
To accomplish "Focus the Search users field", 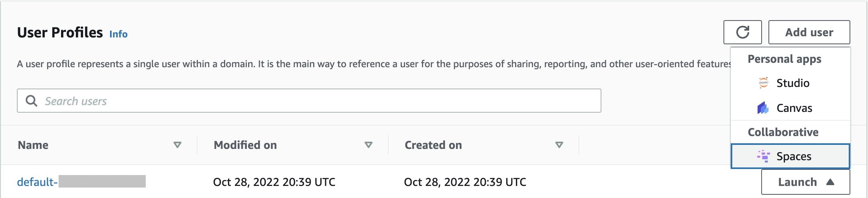I will [x=313, y=101].
